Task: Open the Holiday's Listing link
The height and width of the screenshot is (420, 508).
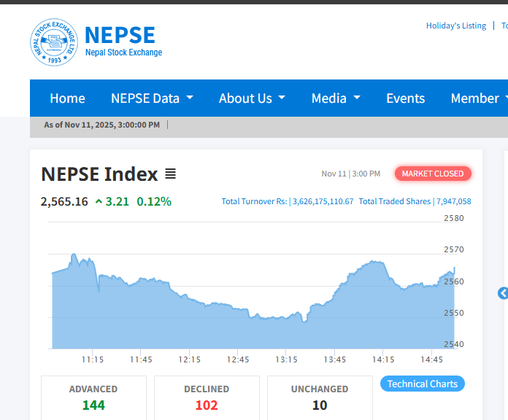Action: coord(455,26)
